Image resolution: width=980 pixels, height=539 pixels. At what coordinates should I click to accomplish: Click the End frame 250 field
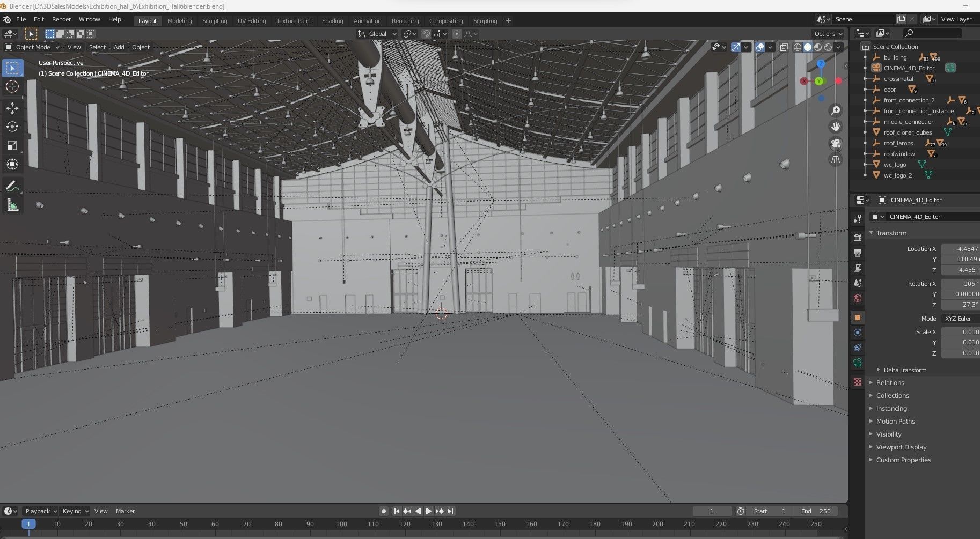[x=816, y=511]
